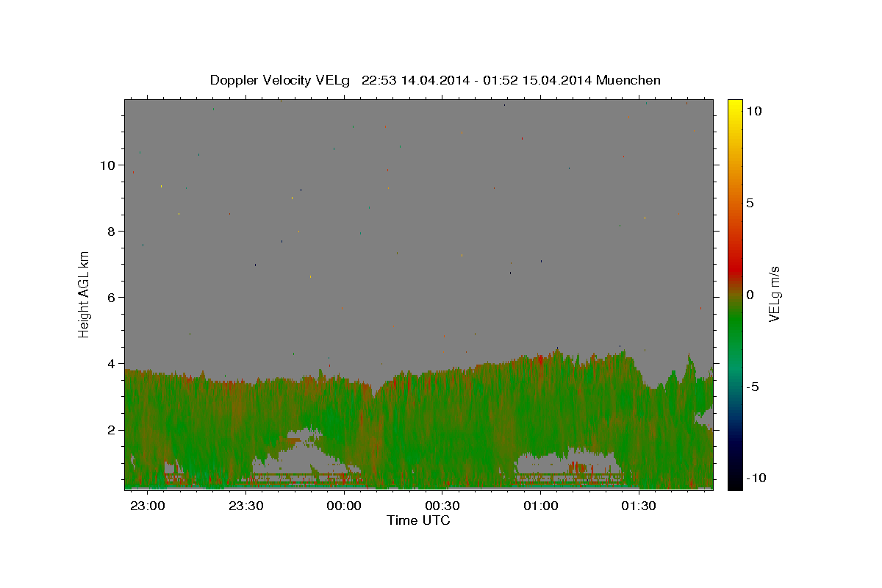Click the yellow top of the color bar

(x=734, y=104)
